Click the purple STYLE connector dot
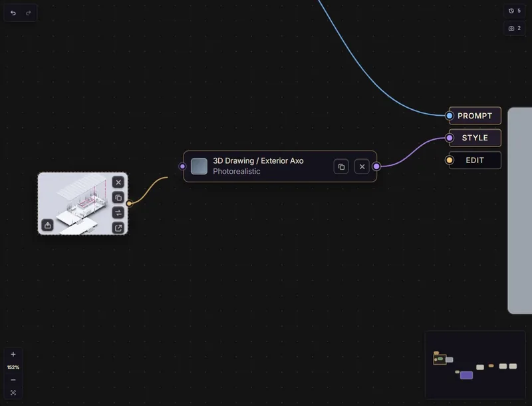The width and height of the screenshot is (532, 406). tap(450, 138)
